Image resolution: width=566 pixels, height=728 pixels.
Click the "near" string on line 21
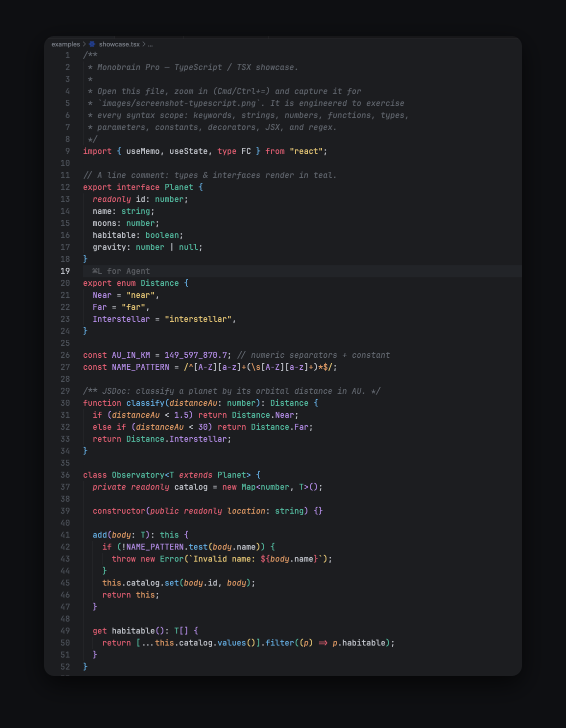point(140,295)
